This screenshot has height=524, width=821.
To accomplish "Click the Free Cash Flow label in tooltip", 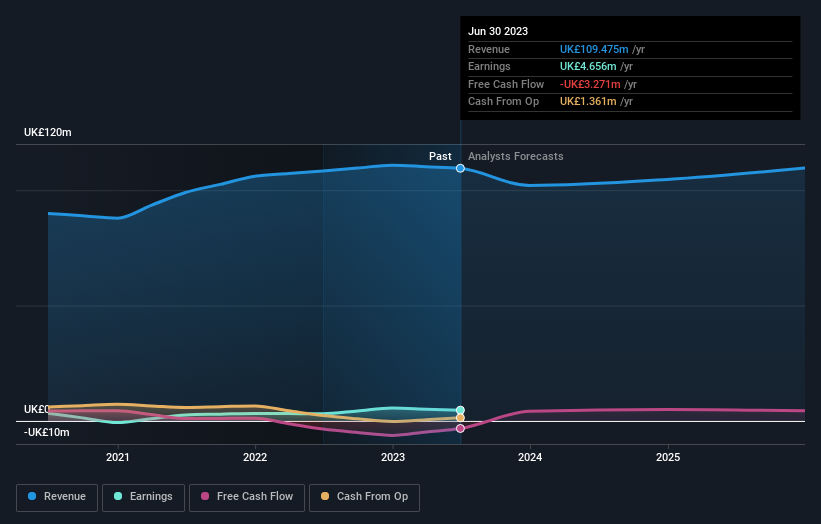I will 506,84.
